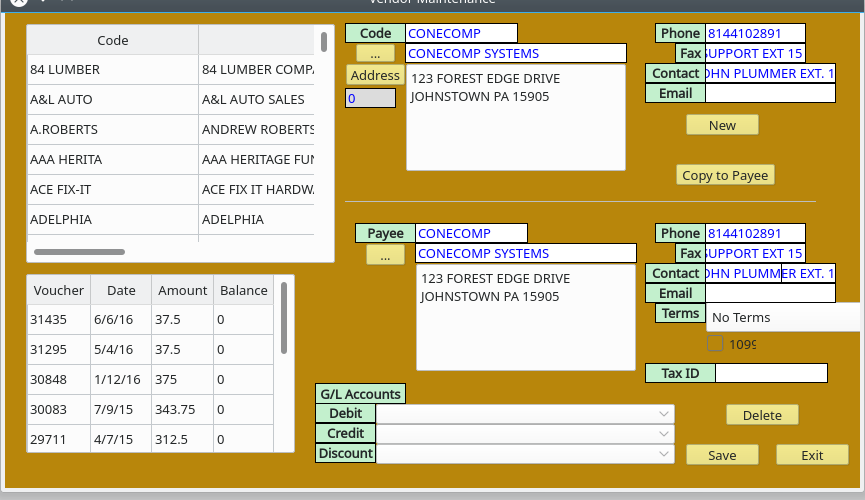Focus the vendor Phone field

point(755,33)
